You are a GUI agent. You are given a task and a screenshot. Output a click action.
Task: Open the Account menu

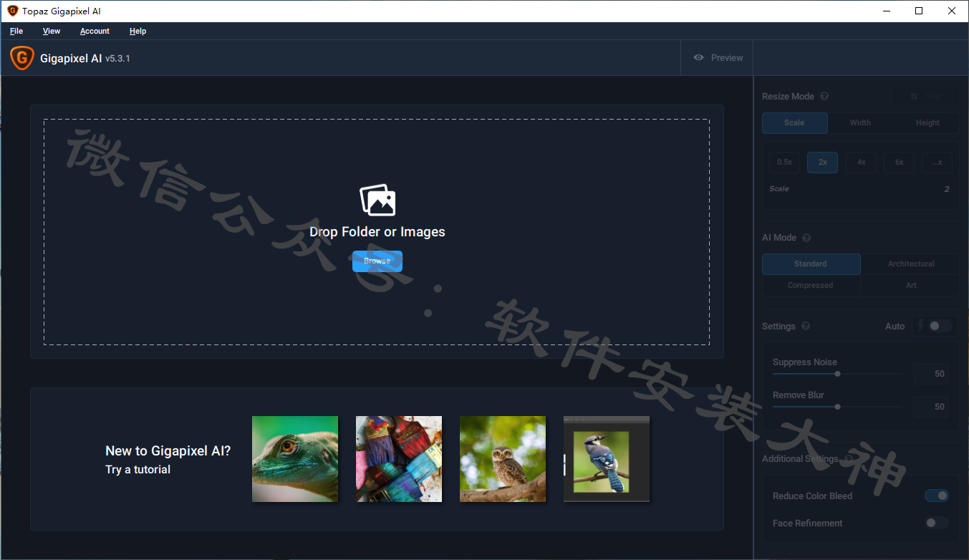point(95,32)
